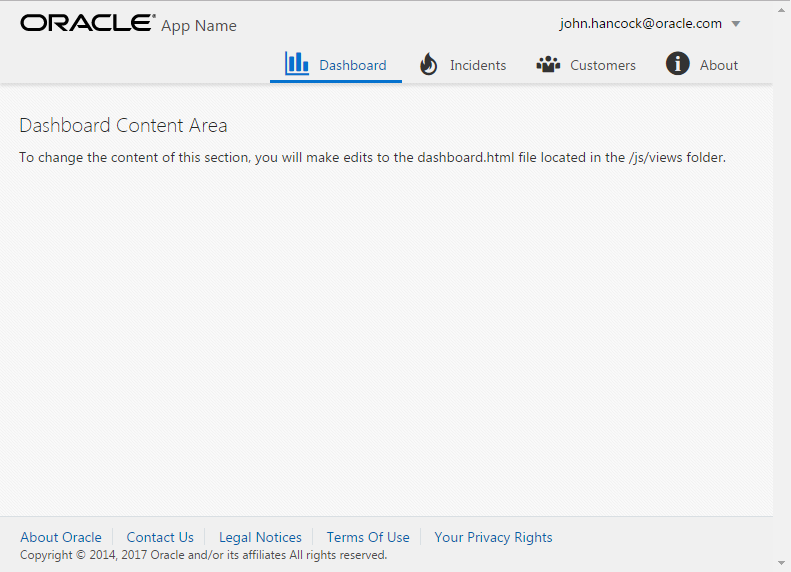
Task: Click the Dashboard bar chart icon
Action: click(297, 64)
